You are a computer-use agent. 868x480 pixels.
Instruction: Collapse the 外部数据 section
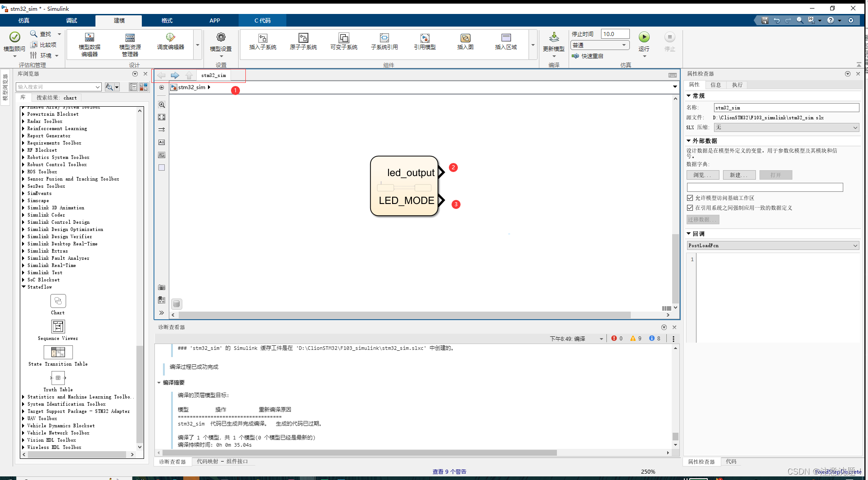click(x=689, y=141)
